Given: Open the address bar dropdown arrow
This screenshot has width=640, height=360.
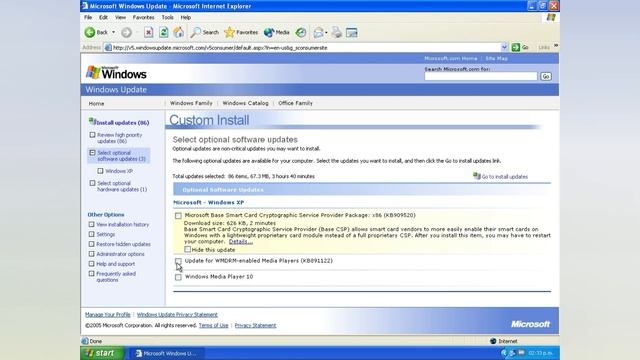Looking at the screenshot, I should [504, 47].
